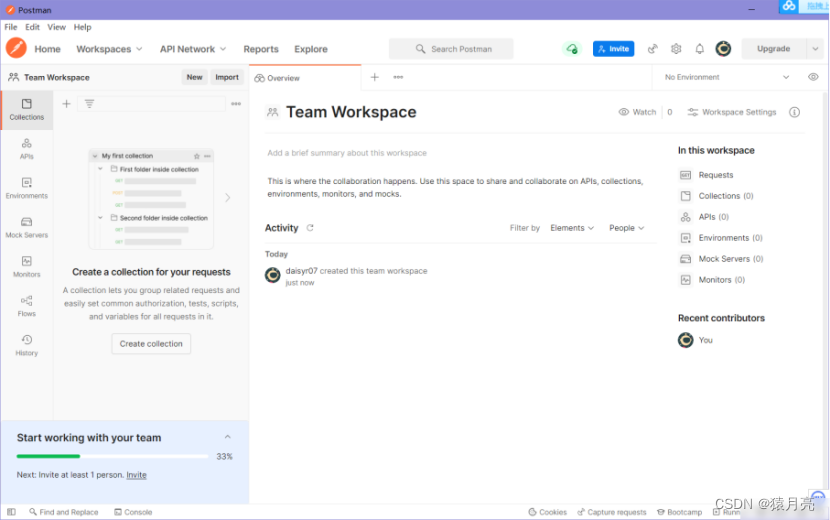Expand the Workspaces dropdown

(109, 49)
